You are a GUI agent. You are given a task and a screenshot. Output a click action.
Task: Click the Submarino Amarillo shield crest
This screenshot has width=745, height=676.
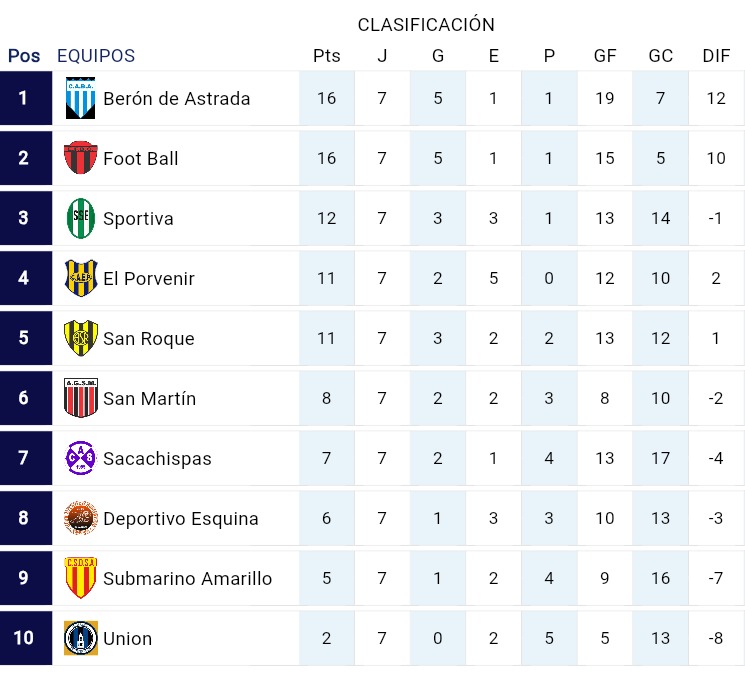[x=80, y=578]
